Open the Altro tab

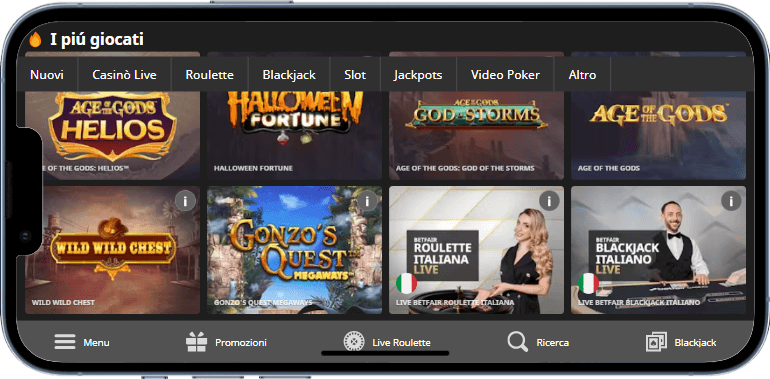tap(582, 75)
